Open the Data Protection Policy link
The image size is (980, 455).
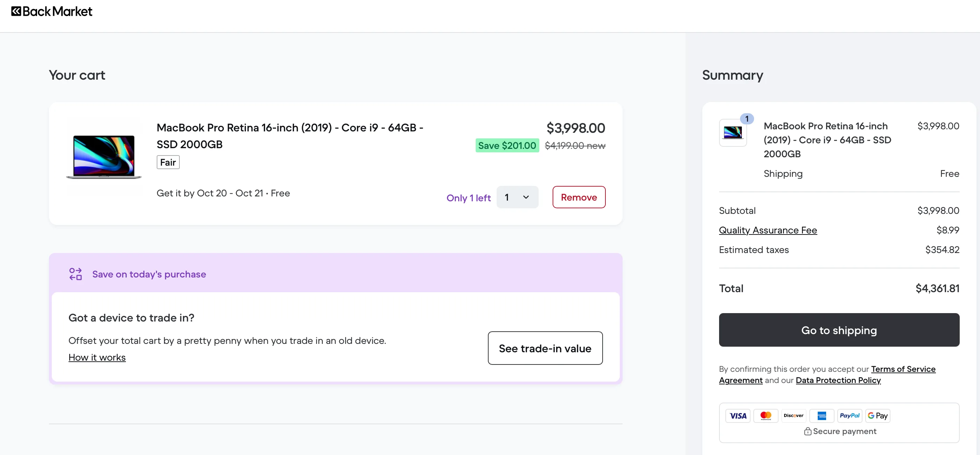click(x=838, y=380)
